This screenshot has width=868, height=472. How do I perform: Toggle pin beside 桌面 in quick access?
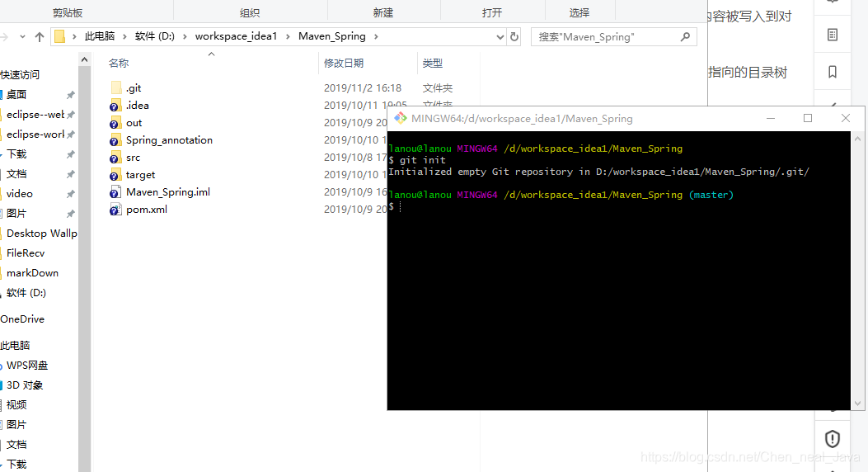(x=70, y=95)
